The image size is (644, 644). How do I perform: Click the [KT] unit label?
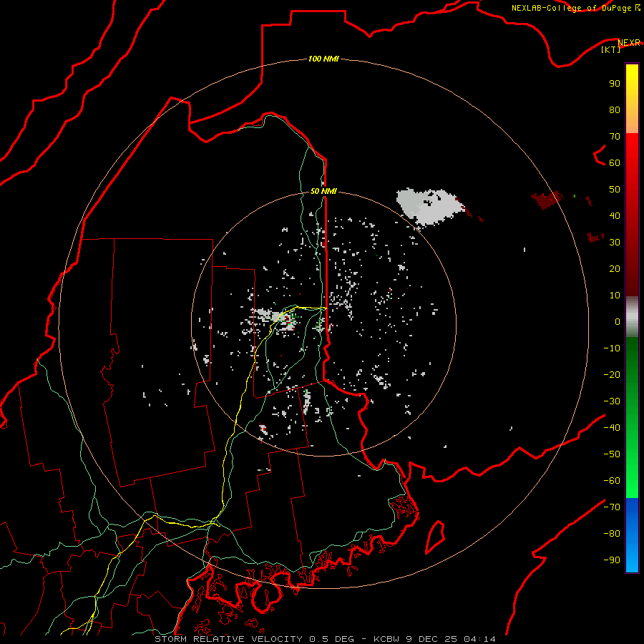coord(611,49)
